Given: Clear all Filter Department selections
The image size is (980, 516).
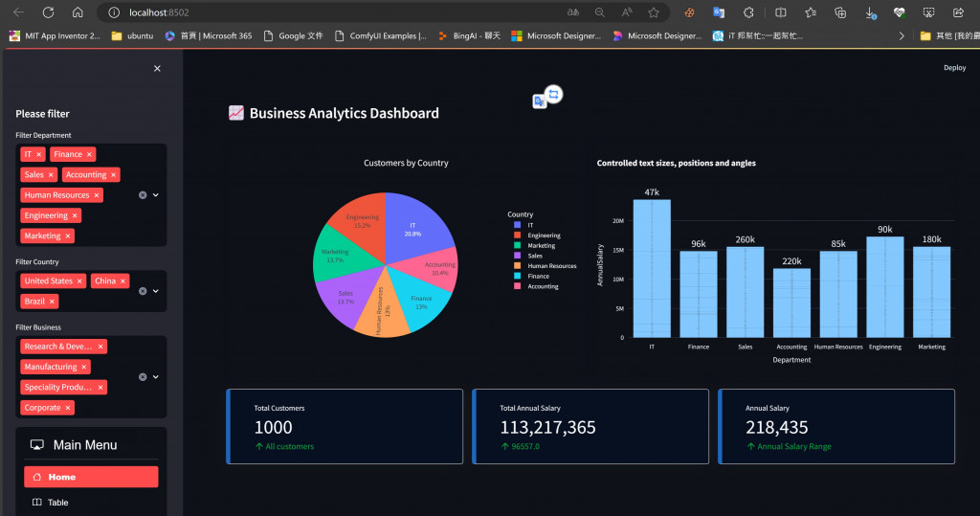Looking at the screenshot, I should (143, 195).
